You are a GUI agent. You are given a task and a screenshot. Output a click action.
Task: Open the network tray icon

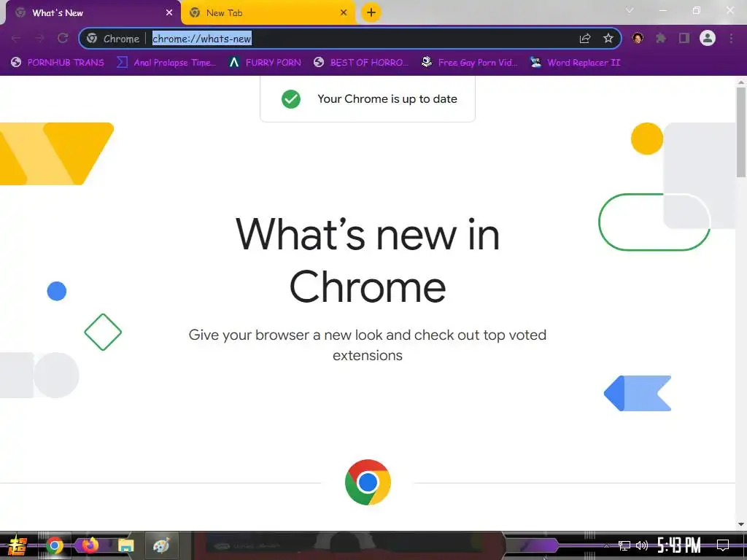[624, 545]
